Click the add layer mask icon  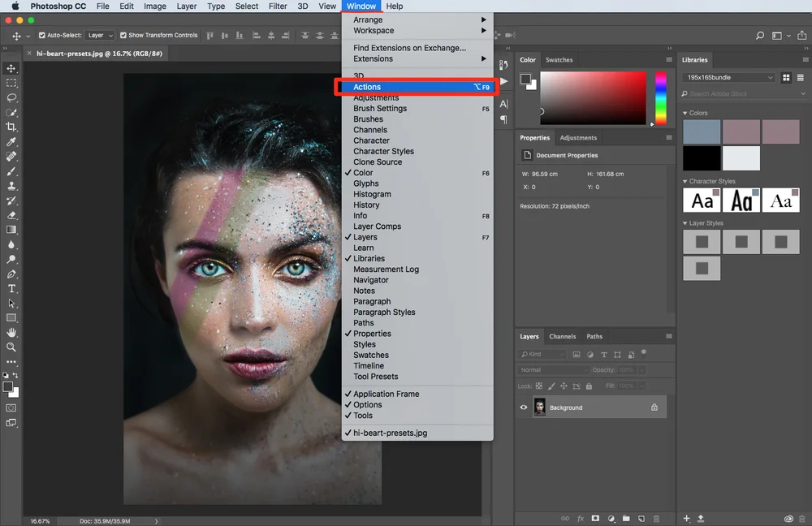(595, 518)
